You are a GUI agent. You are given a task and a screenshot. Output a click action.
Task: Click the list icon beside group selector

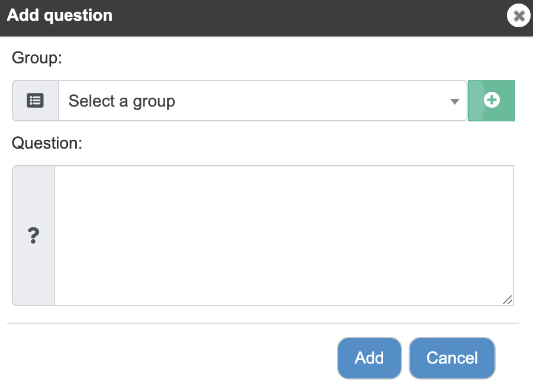[36, 101]
